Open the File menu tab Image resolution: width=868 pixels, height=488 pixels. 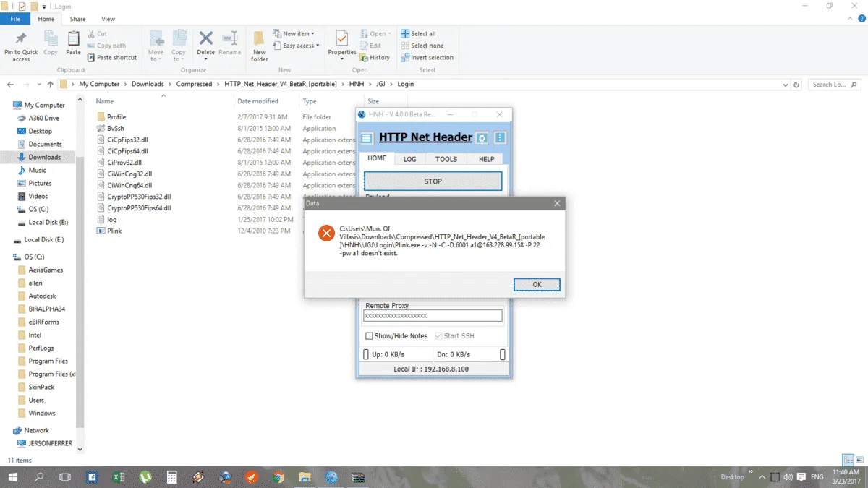(x=14, y=19)
